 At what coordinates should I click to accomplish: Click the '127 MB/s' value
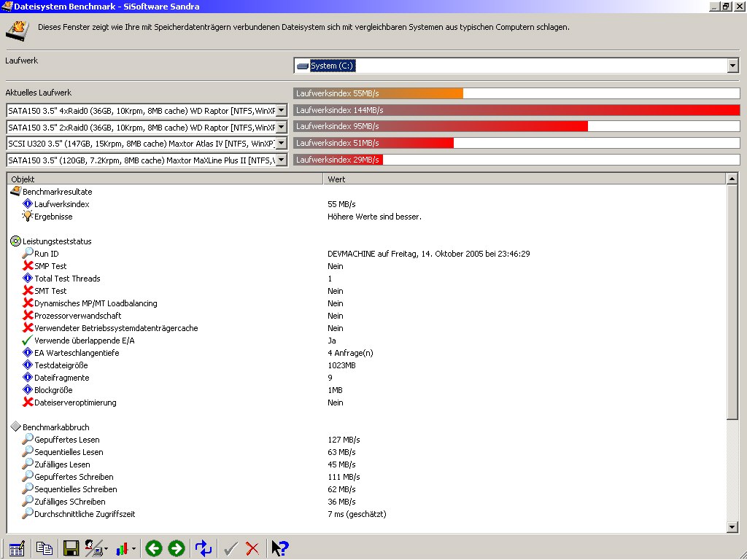click(344, 440)
